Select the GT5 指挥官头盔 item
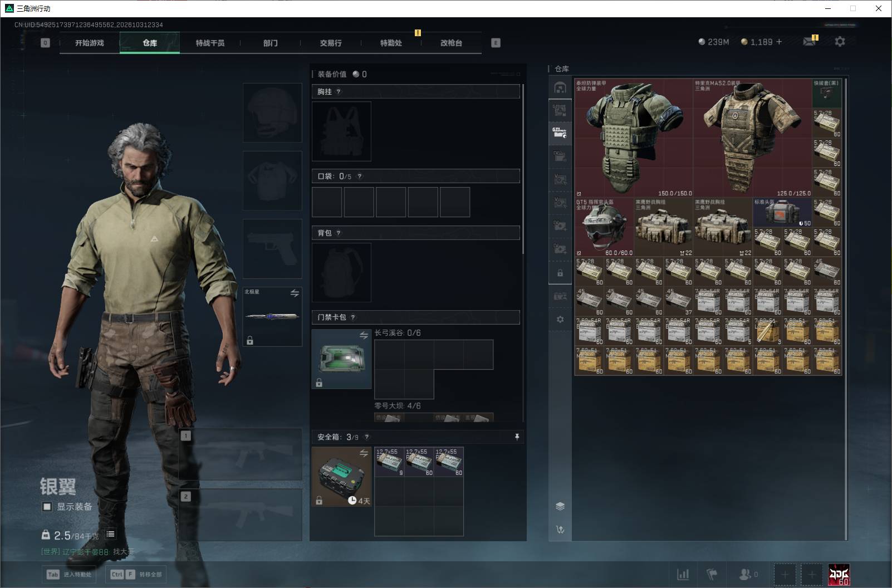The width and height of the screenshot is (892, 588). 604,227
